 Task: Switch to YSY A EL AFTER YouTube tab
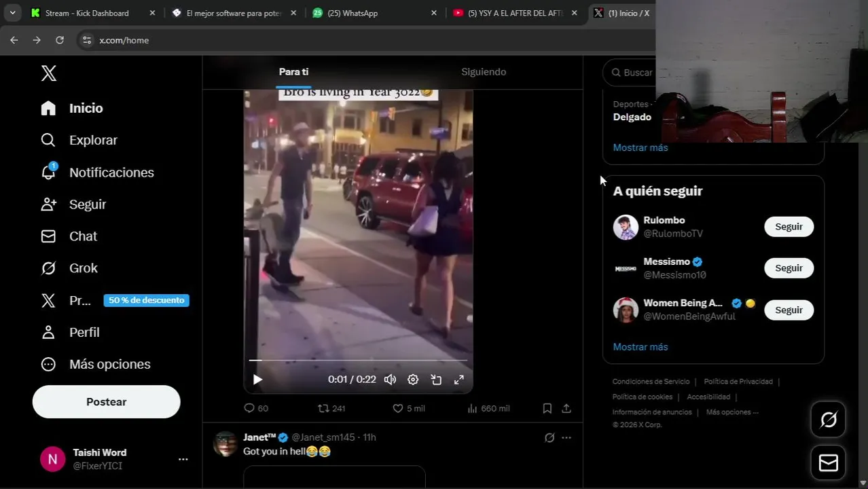pos(516,13)
